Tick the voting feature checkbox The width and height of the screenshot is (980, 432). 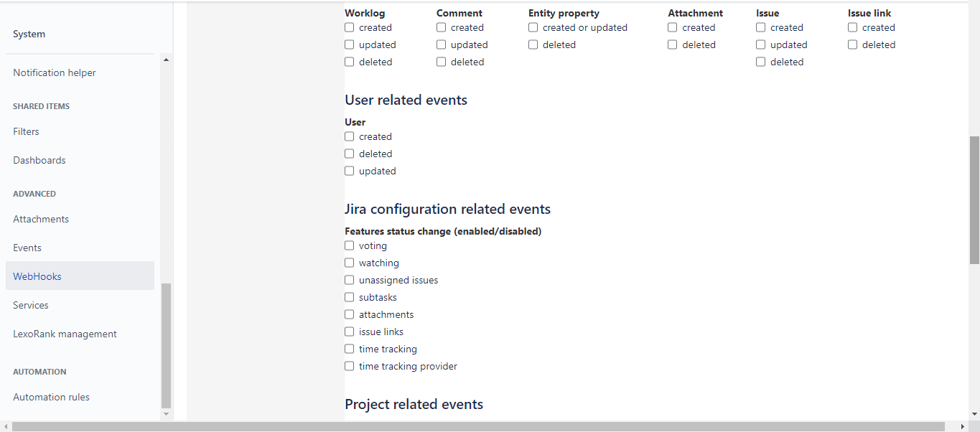coord(350,246)
